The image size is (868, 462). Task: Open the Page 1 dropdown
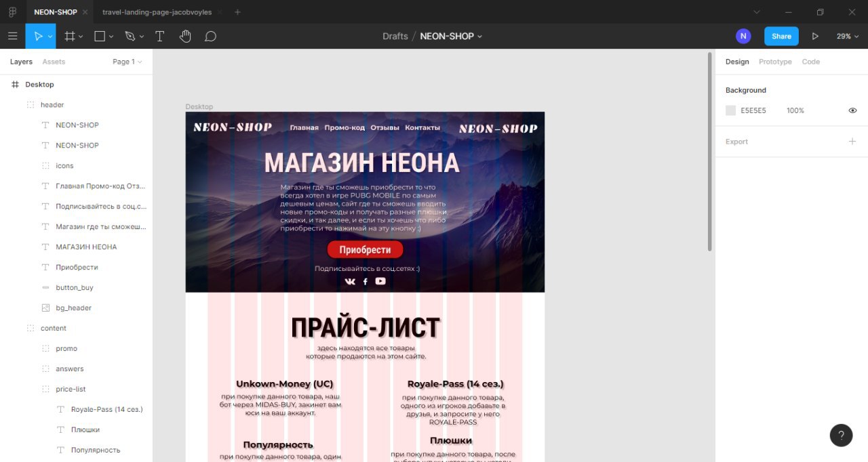point(127,62)
